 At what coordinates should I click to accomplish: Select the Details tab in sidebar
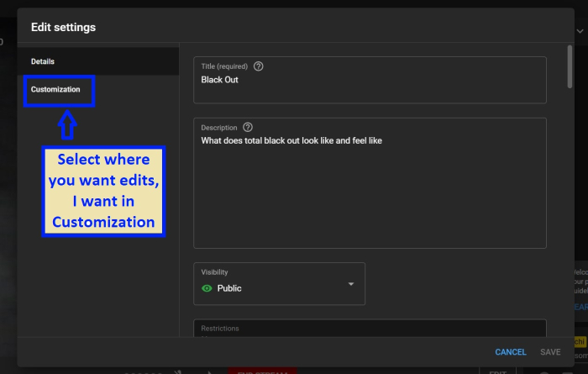98,61
